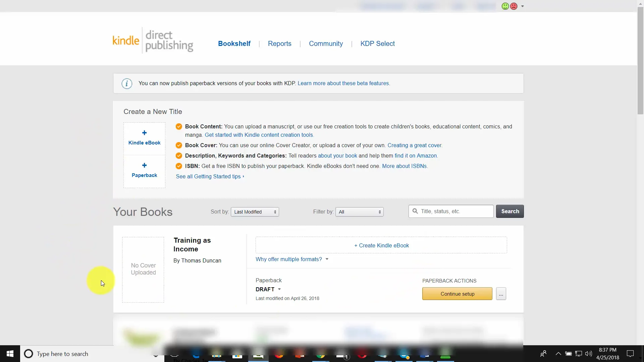Click the page vertical scrollbar thumb
The image size is (644, 362).
click(x=640, y=60)
